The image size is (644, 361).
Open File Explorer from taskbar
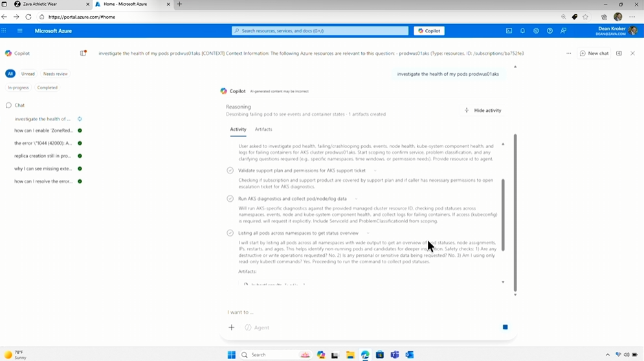(x=350, y=355)
